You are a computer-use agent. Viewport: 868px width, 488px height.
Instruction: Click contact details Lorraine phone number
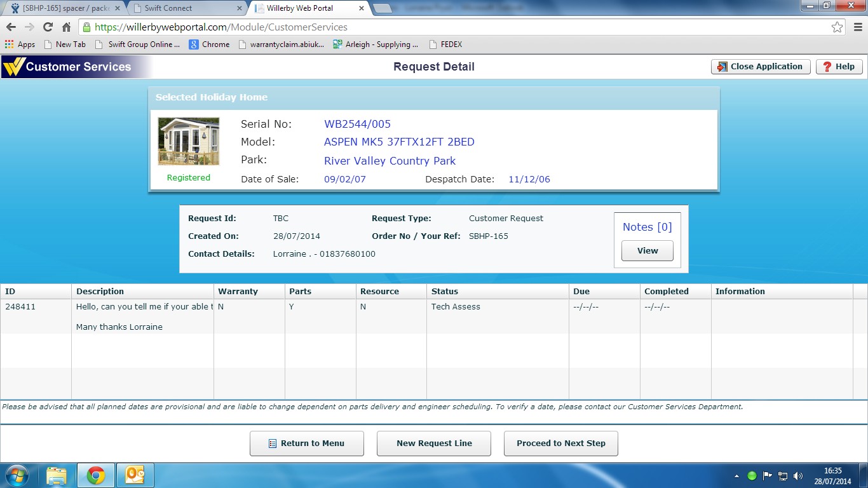tap(324, 254)
